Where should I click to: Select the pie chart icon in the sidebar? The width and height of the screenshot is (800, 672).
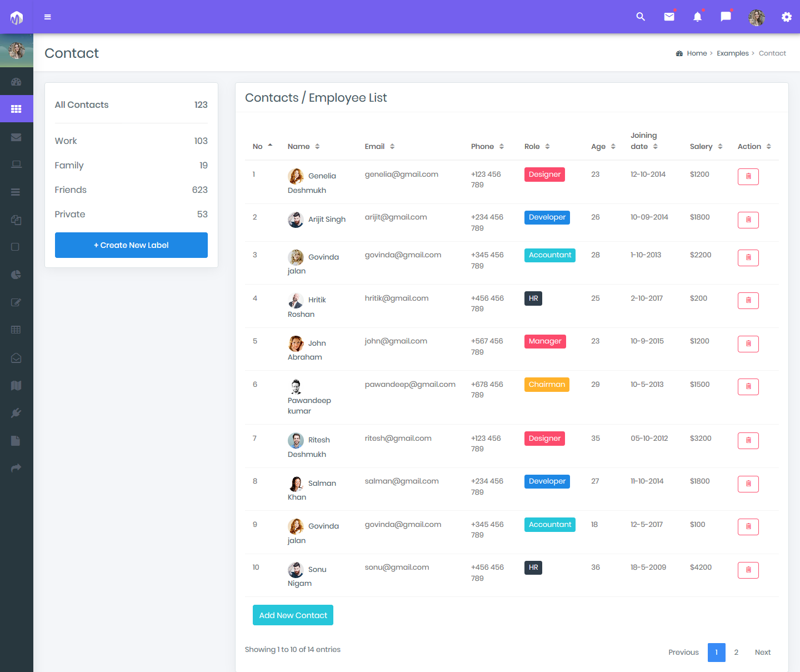coord(16,275)
